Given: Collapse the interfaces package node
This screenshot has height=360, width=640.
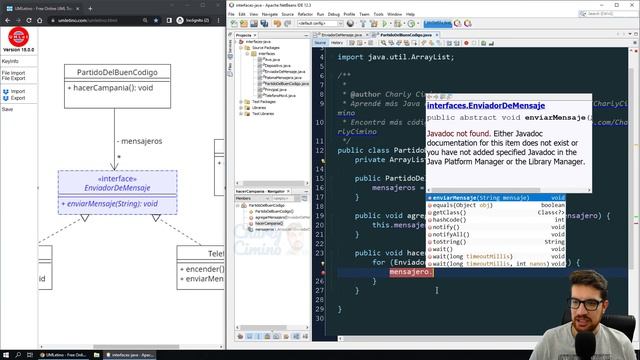Looking at the screenshot, I should pyautogui.click(x=247, y=54).
